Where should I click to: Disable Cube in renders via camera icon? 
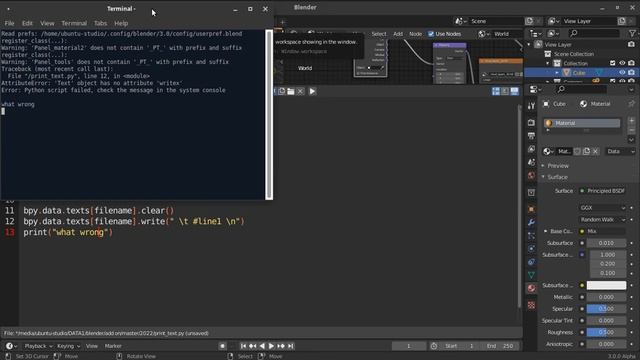click(631, 73)
